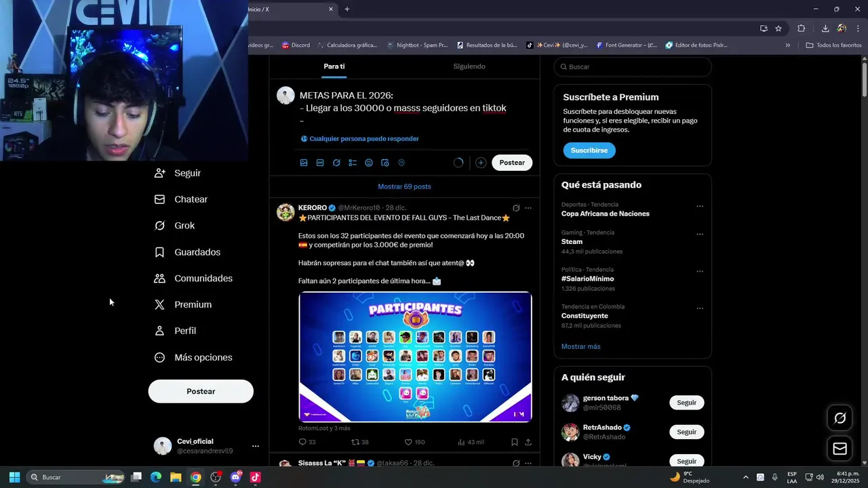Schedule the post with calendar icon
868x488 pixels.
[385, 163]
